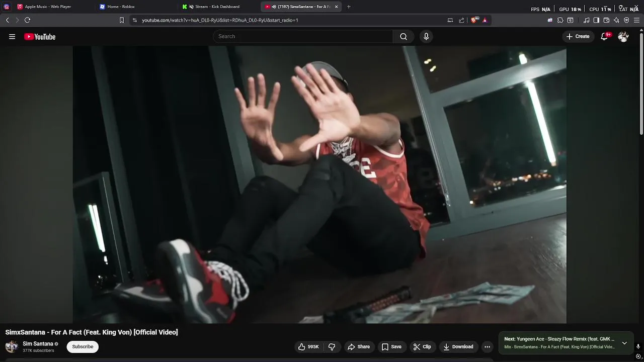The width and height of the screenshot is (644, 362).
Task: Mute the YouTube tab via speaker icon
Action: pyautogui.click(x=274, y=7)
